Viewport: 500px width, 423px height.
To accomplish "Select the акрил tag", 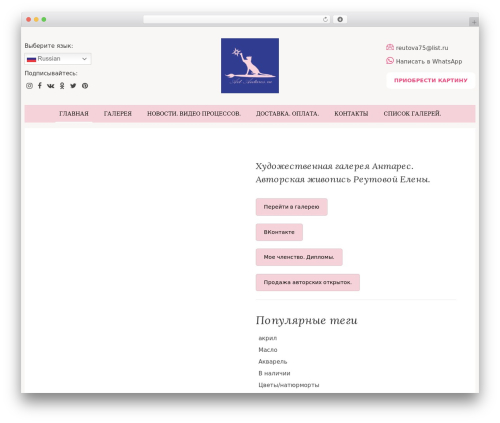I will pos(268,338).
